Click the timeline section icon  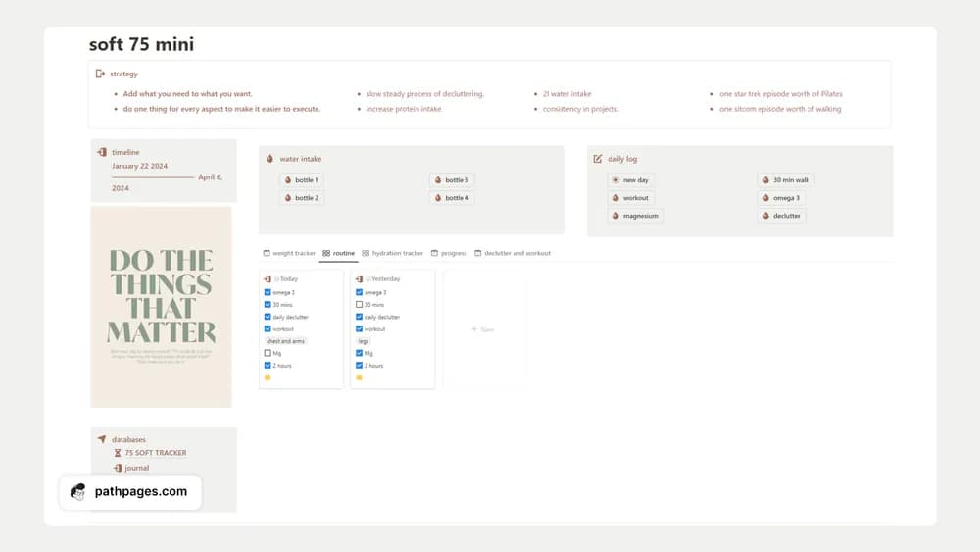pyautogui.click(x=102, y=152)
